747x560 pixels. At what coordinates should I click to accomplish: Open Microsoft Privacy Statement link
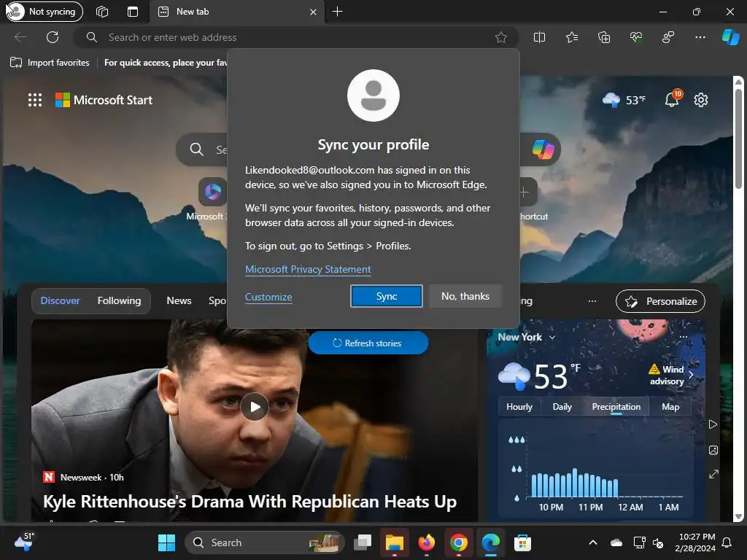tap(308, 270)
